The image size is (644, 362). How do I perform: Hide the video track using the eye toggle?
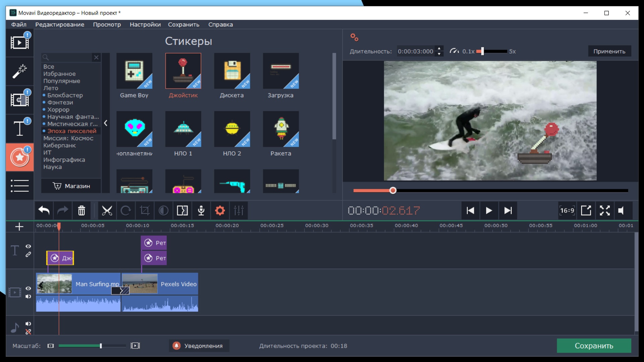click(x=28, y=289)
